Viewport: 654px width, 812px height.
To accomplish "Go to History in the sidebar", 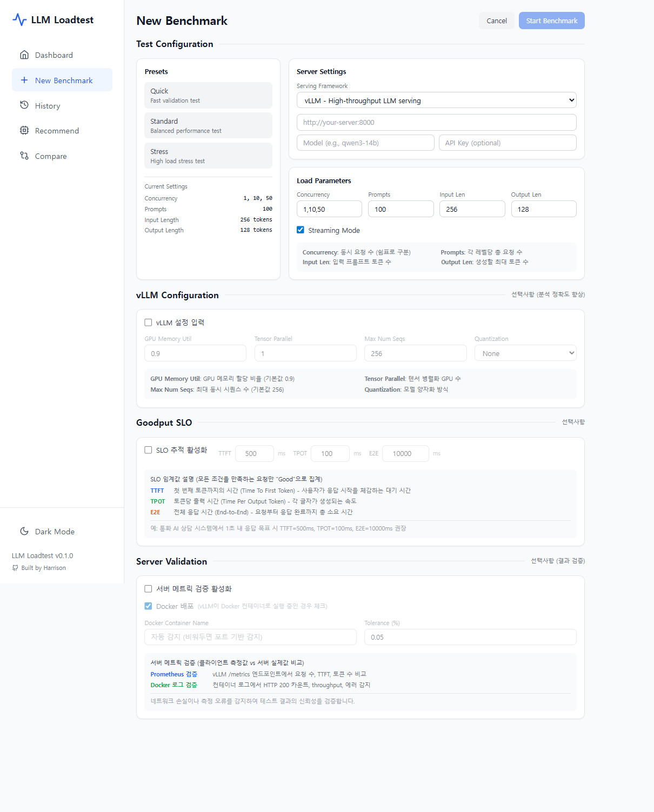I will click(62, 106).
